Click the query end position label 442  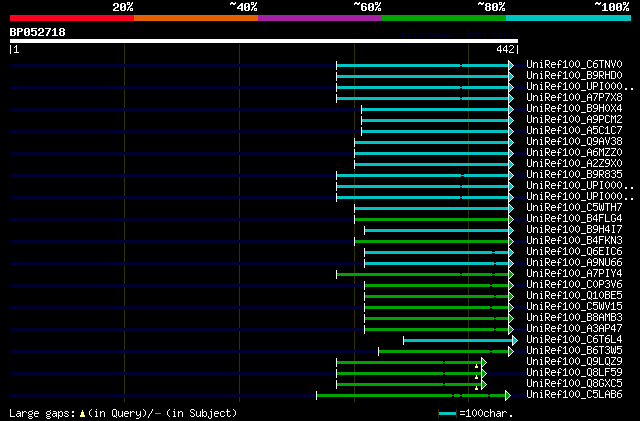click(x=505, y=49)
